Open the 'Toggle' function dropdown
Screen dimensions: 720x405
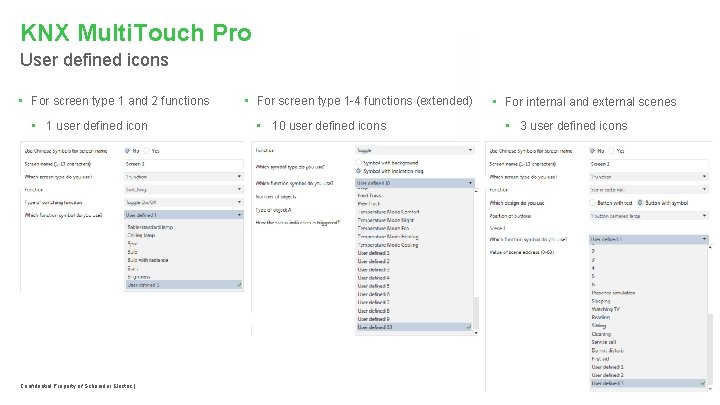(x=415, y=150)
